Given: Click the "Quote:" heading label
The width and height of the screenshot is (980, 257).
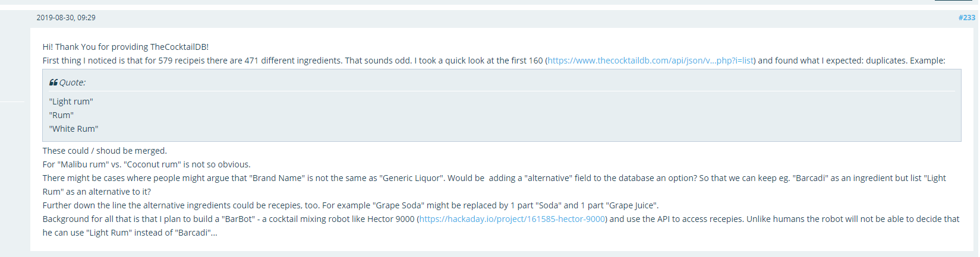Looking at the screenshot, I should [73, 83].
